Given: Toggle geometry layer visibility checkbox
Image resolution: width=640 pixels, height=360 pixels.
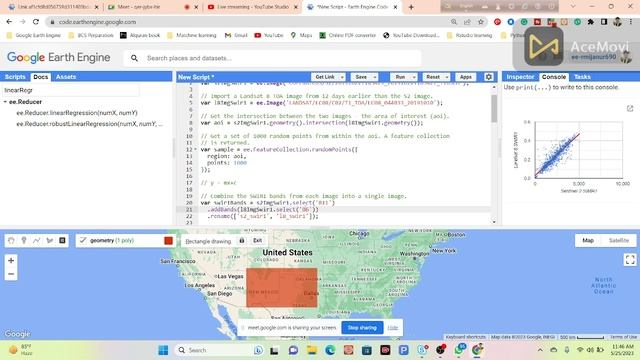Looking at the screenshot, I should tap(83, 240).
